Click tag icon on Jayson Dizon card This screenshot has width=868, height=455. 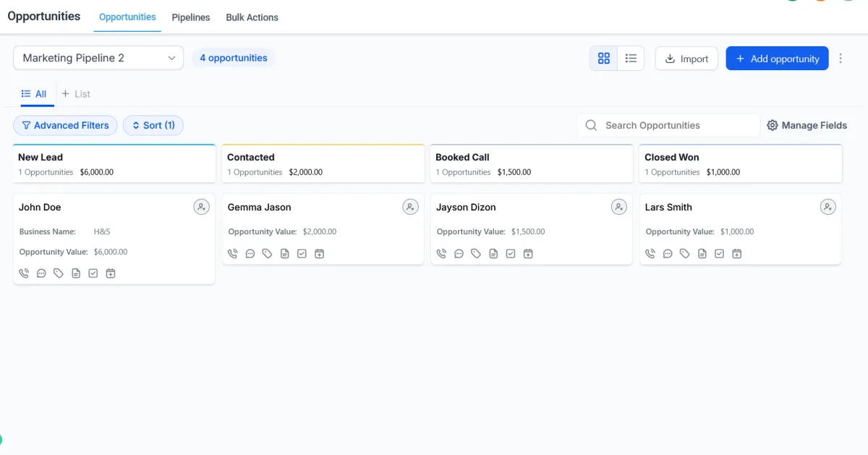[x=476, y=254]
